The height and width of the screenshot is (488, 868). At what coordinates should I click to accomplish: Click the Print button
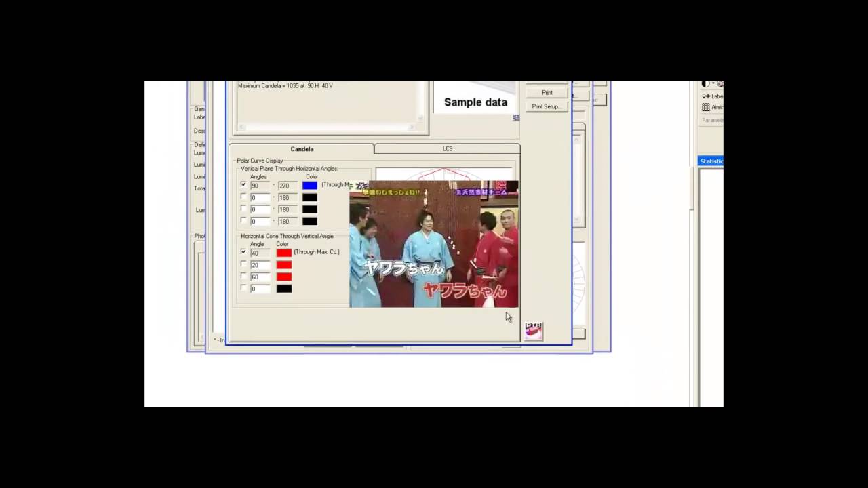point(547,93)
